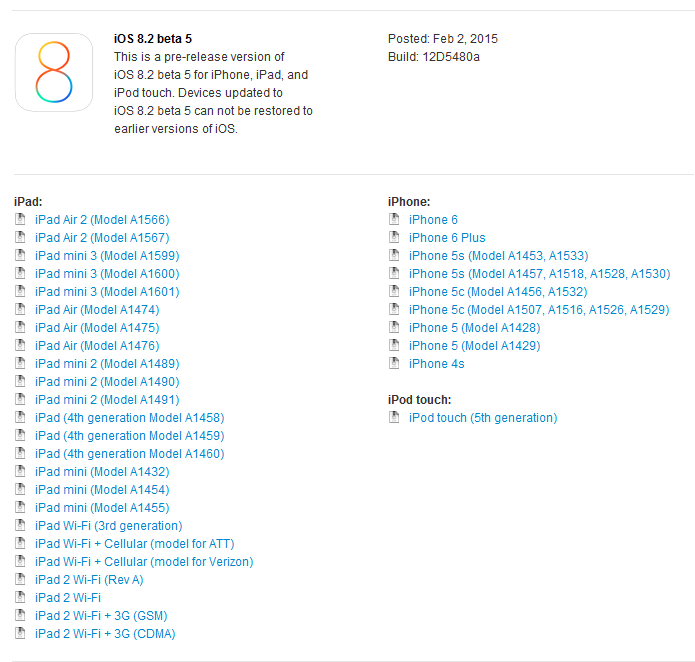The width and height of the screenshot is (695, 662).
Task: Open iPad (4th generation Model A1458) link
Action: 130,418
